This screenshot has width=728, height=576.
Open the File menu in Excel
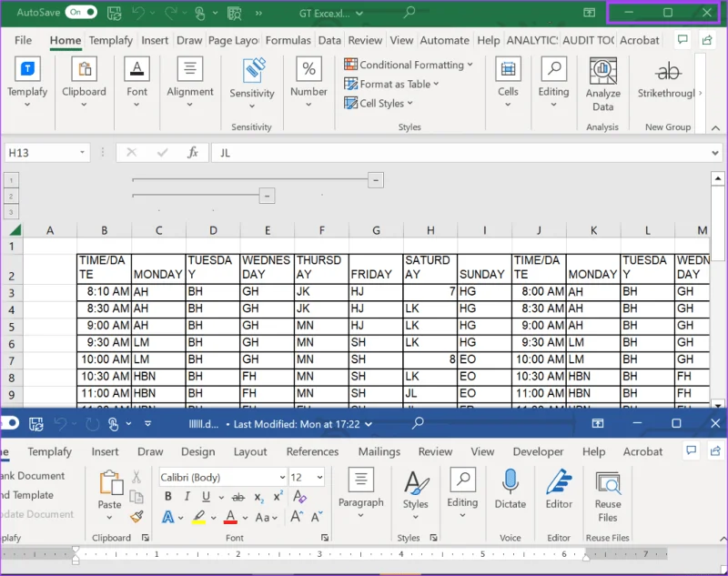[x=24, y=40]
